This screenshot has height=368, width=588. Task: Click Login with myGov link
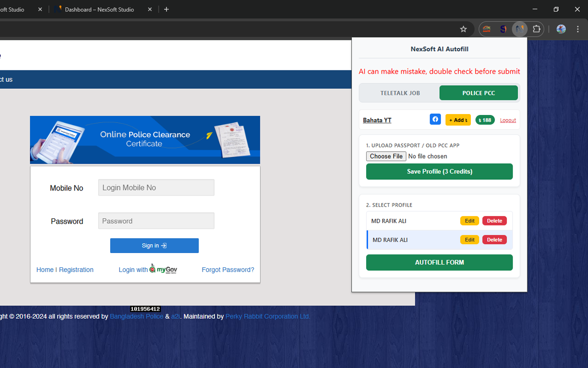[148, 270]
